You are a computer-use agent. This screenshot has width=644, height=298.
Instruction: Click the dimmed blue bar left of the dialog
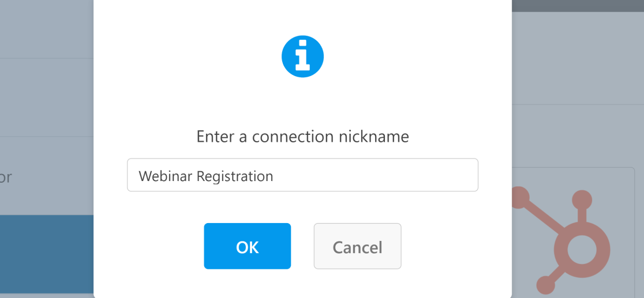[47, 255]
